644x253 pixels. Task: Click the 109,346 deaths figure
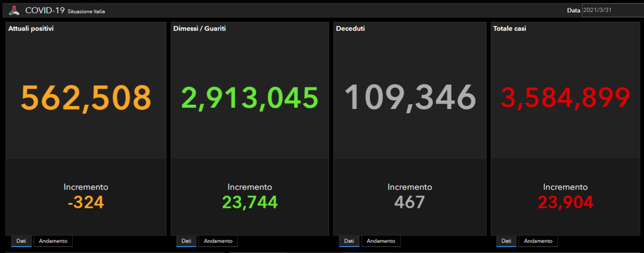tap(410, 98)
